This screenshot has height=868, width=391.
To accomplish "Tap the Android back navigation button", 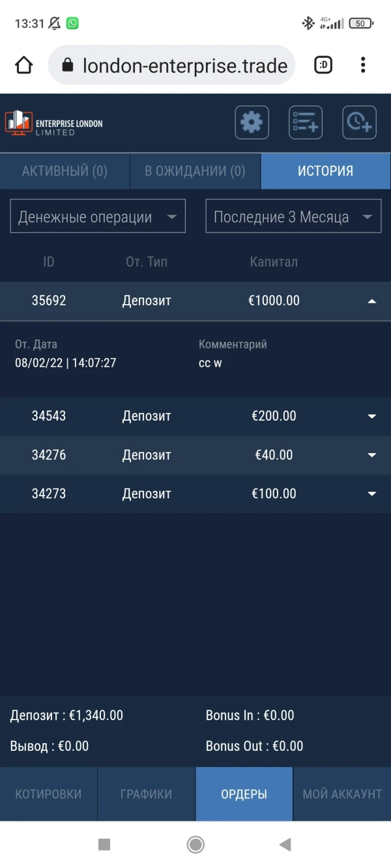I will pos(285,845).
